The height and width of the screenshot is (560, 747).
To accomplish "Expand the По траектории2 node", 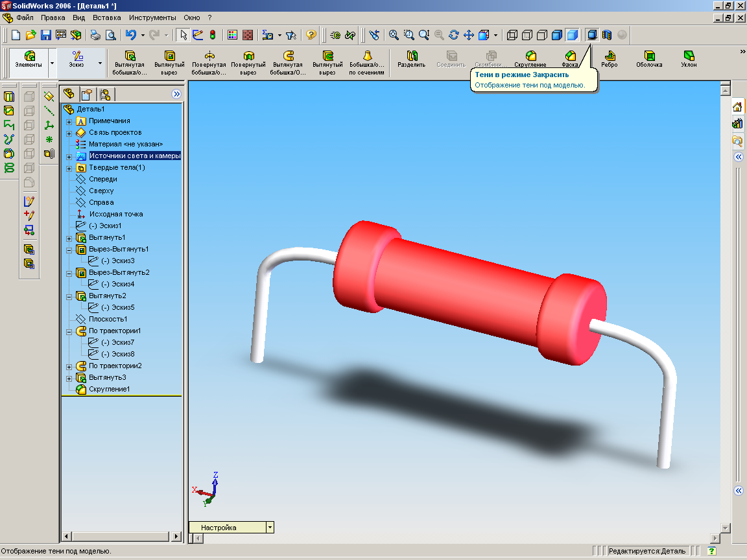I will 69,367.
